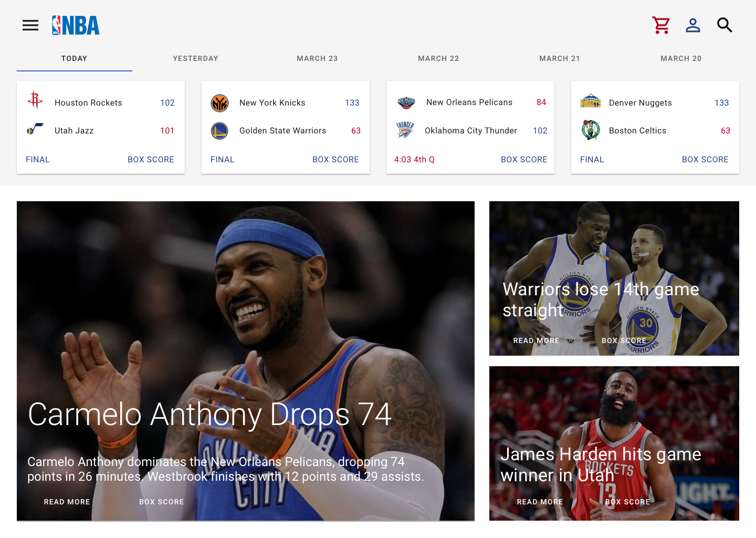
Task: Open the shopping cart
Action: pos(661,25)
